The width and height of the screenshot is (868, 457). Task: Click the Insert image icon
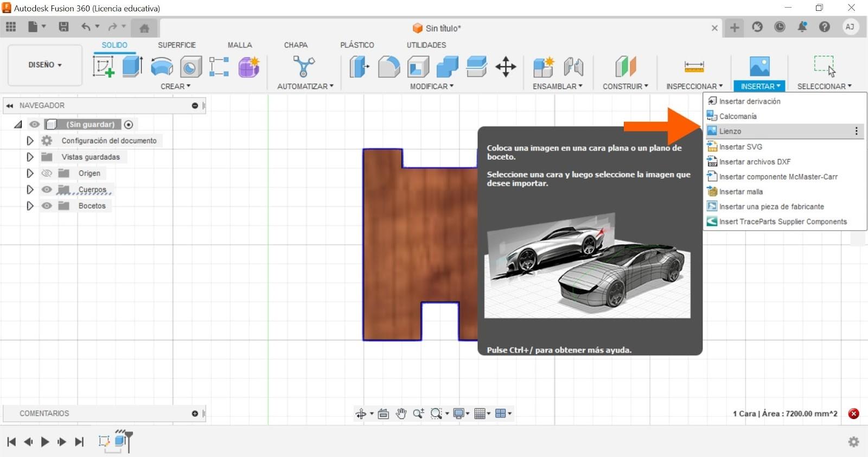[x=759, y=66]
